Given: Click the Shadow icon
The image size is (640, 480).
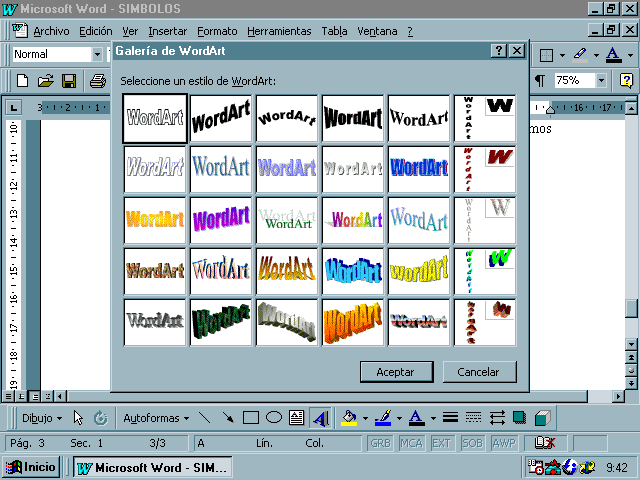Looking at the screenshot, I should (x=519, y=418).
